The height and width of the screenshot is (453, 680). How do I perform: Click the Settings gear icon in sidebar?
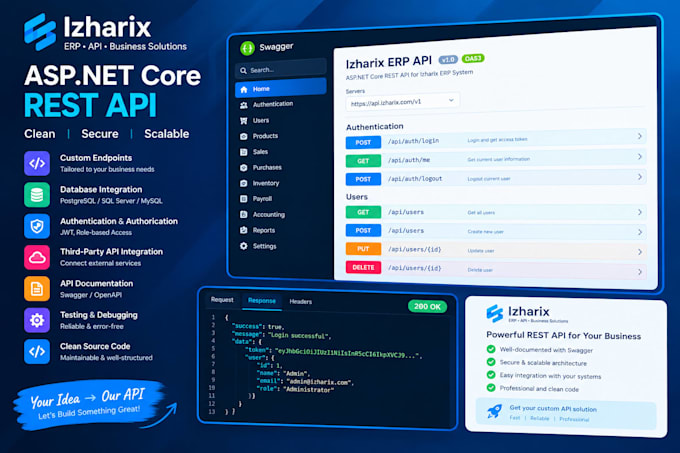click(x=244, y=246)
